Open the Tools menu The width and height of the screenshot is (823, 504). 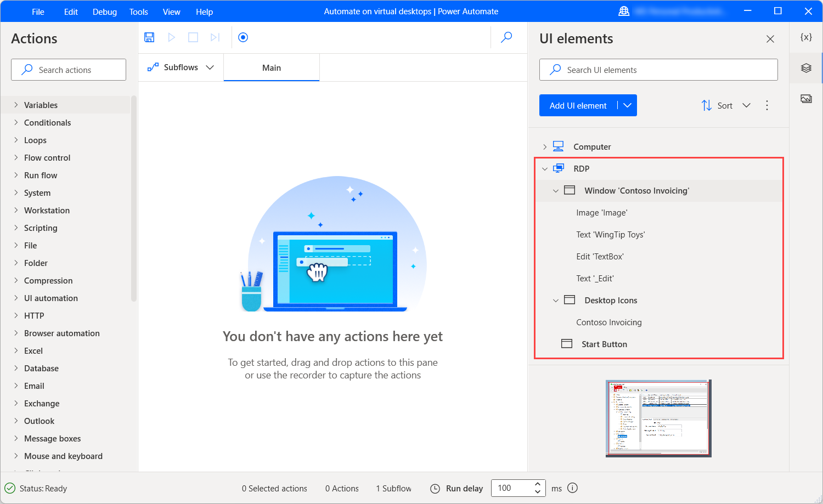pos(139,12)
